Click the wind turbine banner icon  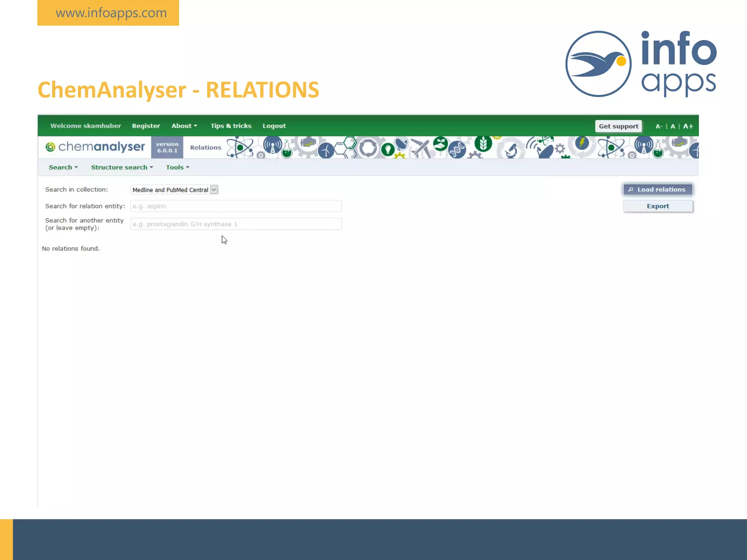click(326, 150)
